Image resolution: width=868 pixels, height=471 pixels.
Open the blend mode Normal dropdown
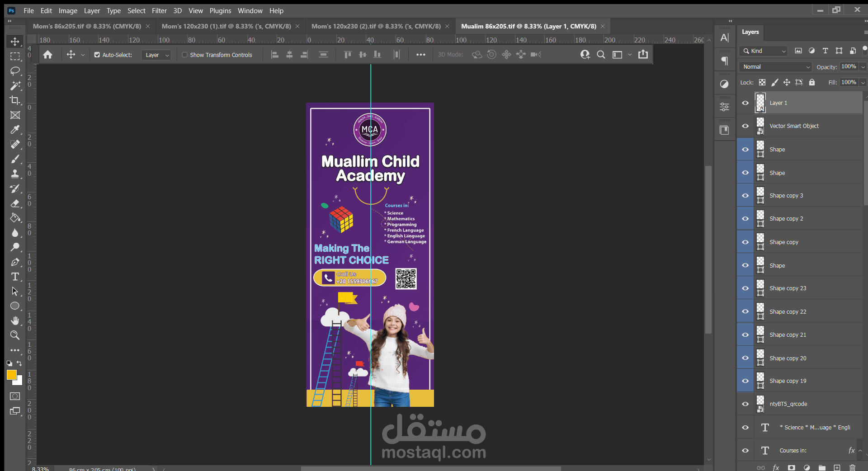pos(775,67)
